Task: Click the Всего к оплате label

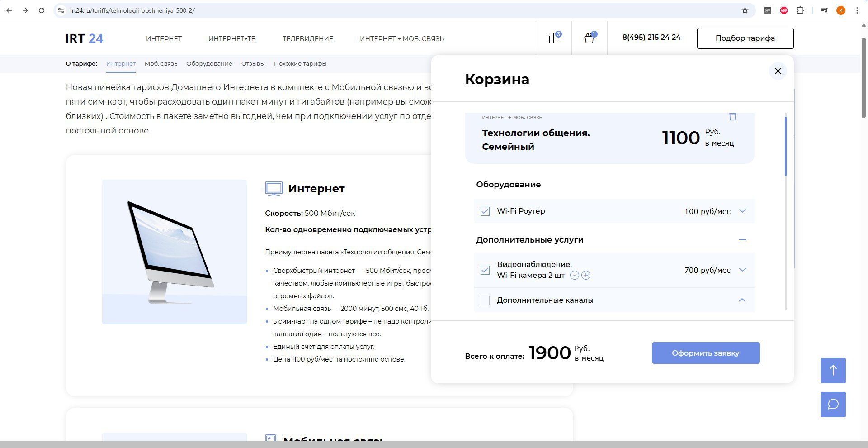Action: click(495, 357)
